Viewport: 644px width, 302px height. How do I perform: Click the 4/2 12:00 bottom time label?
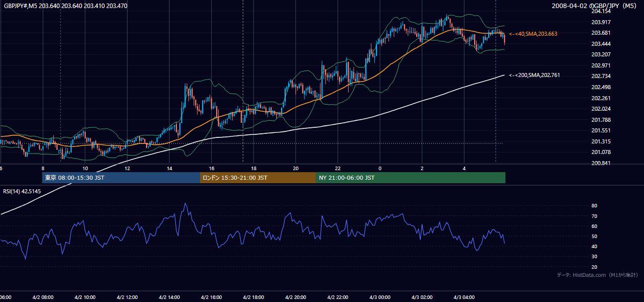(127, 297)
